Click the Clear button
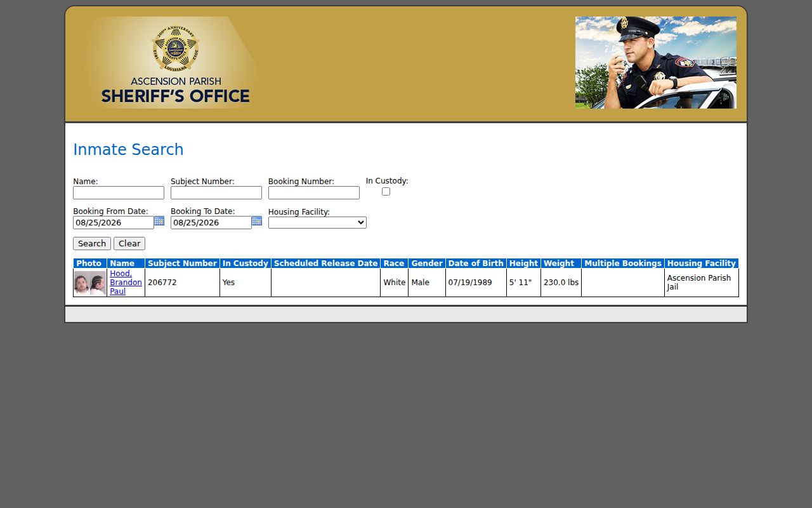 (x=129, y=244)
